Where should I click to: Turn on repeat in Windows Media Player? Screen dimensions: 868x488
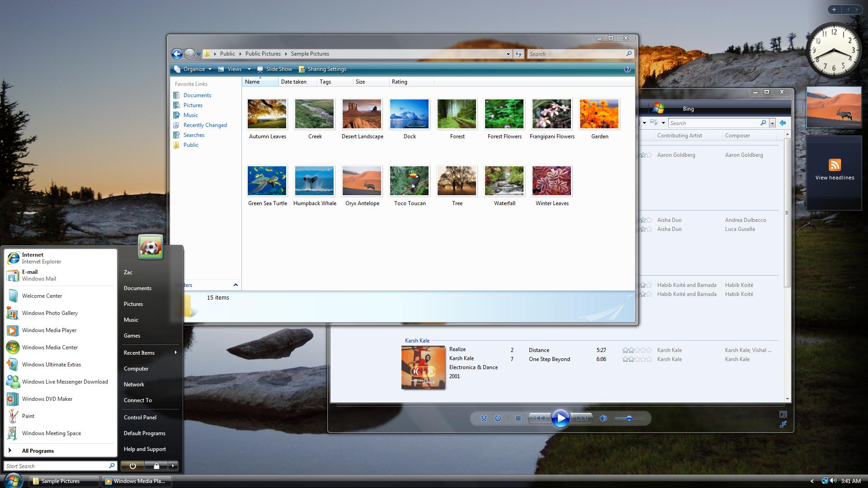click(497, 418)
